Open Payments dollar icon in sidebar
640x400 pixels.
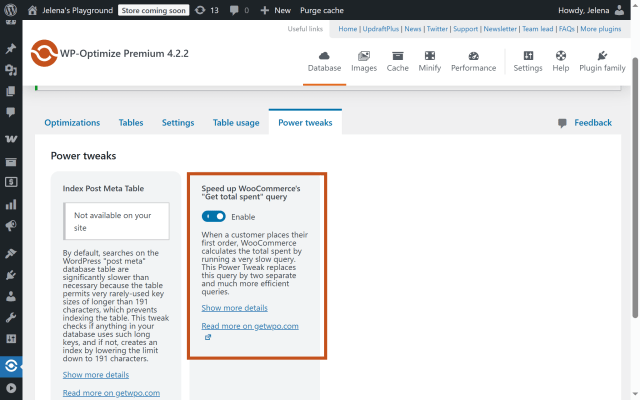11,182
